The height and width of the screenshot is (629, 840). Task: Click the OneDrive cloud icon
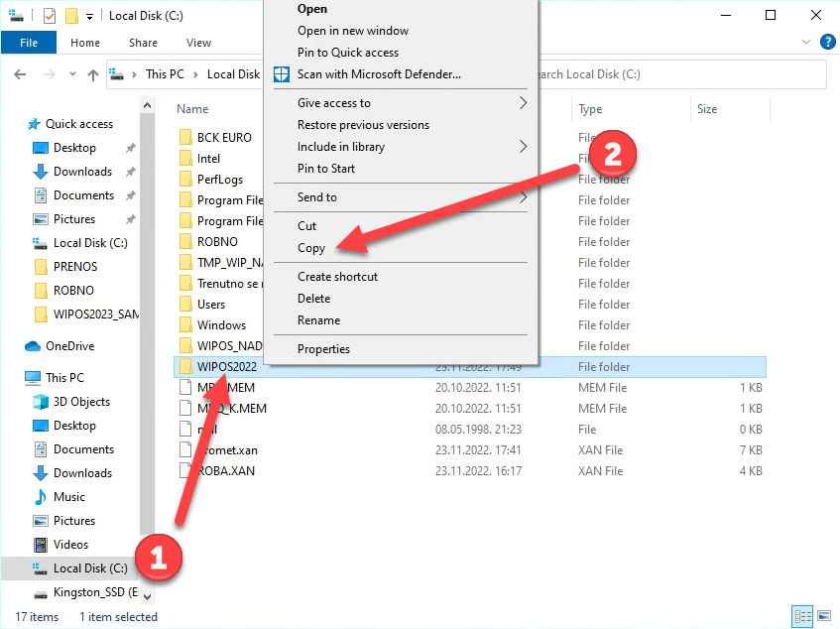tap(33, 346)
